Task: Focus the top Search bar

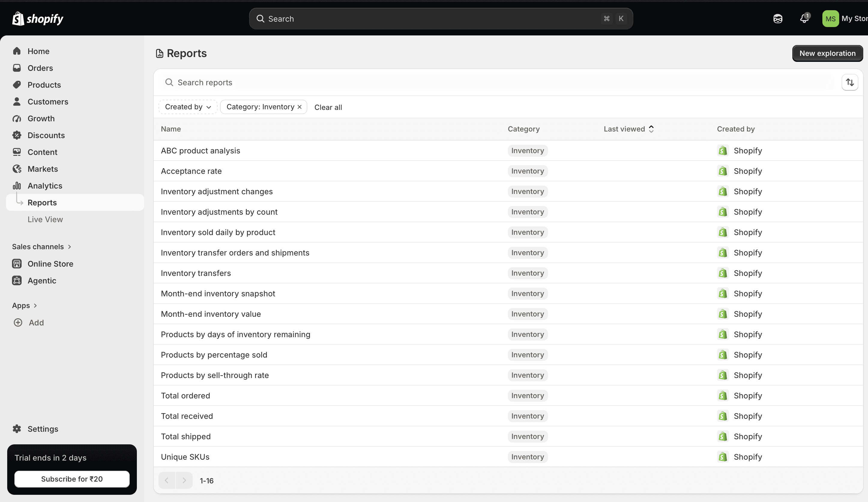Action: (441, 19)
